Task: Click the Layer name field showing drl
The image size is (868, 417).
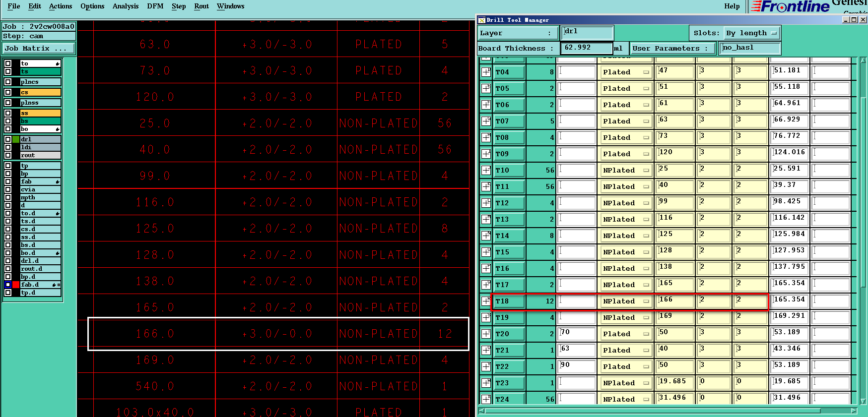Action: (588, 32)
